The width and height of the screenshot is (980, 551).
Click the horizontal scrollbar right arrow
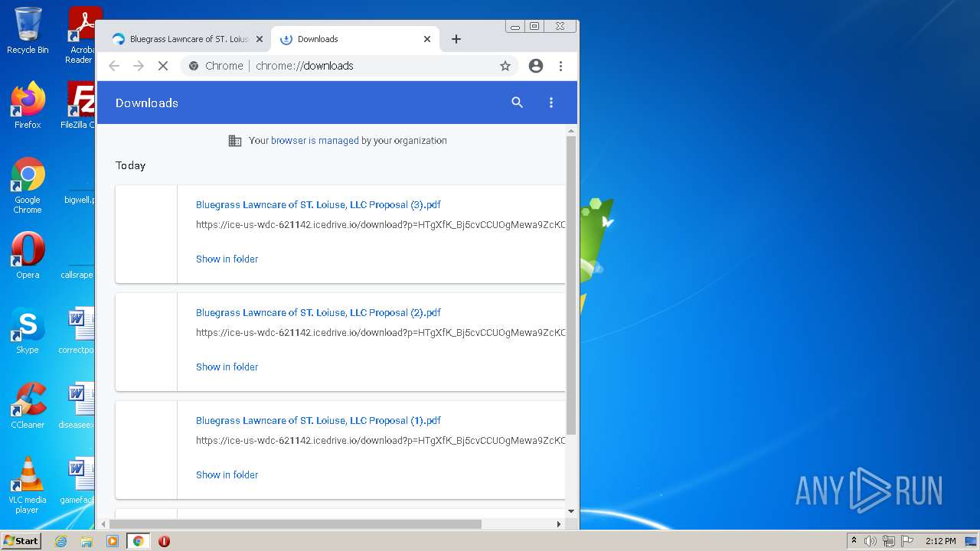coord(559,524)
